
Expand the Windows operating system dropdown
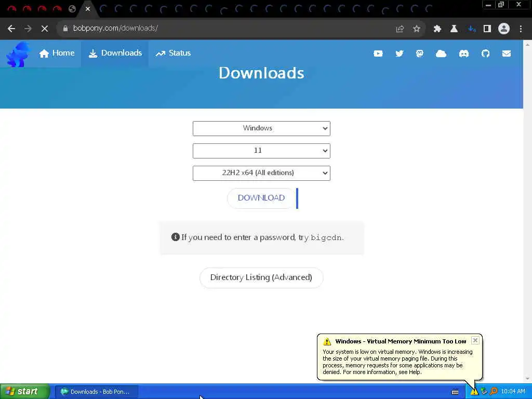[261, 129]
